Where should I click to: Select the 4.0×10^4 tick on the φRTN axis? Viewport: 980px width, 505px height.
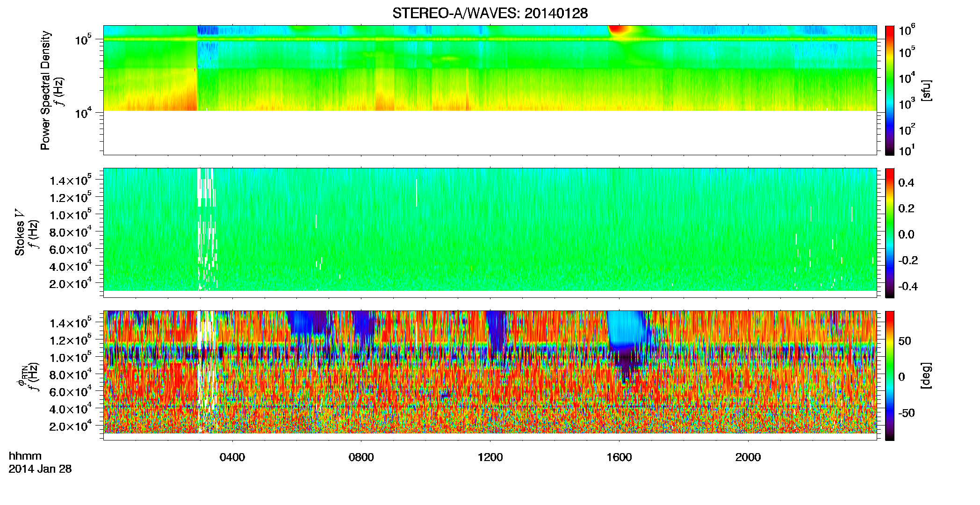(71, 409)
